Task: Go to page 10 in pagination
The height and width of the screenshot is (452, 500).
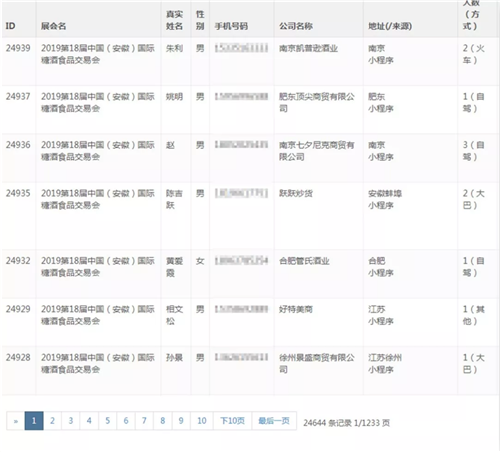Action: (x=202, y=421)
